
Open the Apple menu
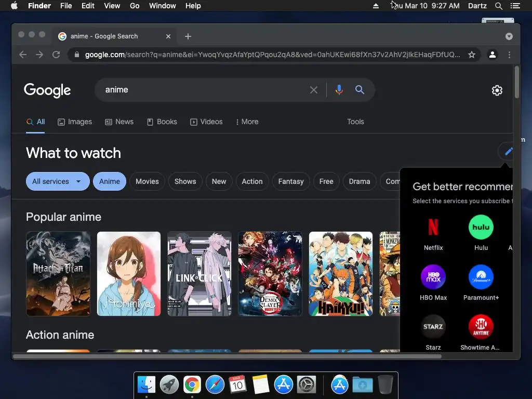(14, 6)
